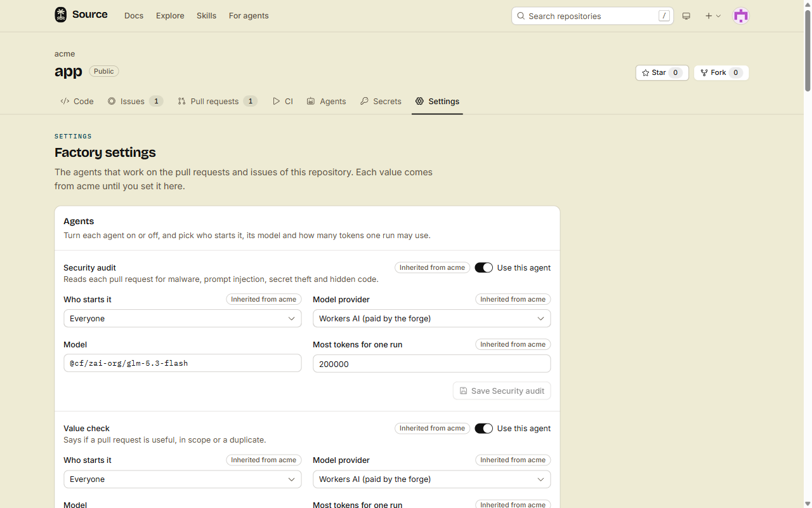This screenshot has width=812, height=508.
Task: Click the Issues count badge
Action: pos(156,102)
